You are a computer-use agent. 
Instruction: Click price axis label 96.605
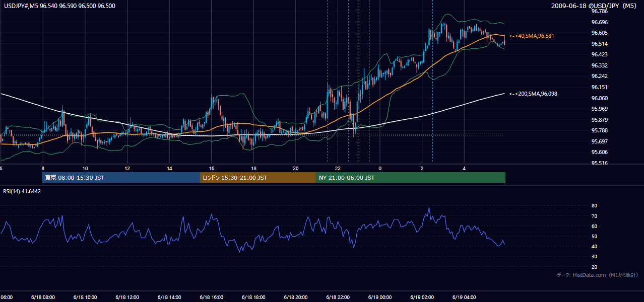599,33
